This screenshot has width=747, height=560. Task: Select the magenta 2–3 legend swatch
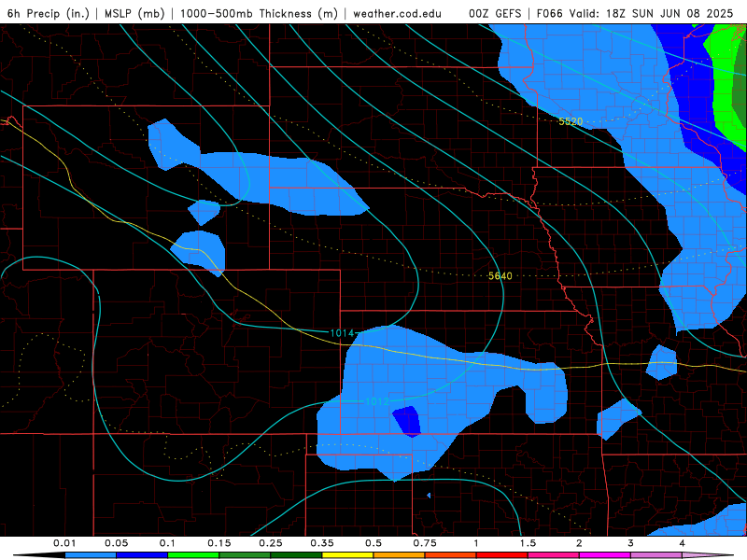pos(605,555)
